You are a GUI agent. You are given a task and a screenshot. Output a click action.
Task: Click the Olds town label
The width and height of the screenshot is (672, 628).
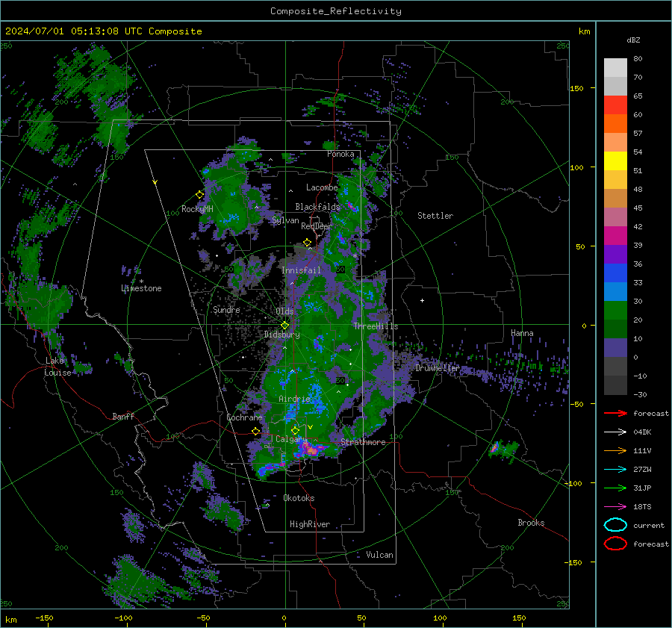pyautogui.click(x=284, y=311)
